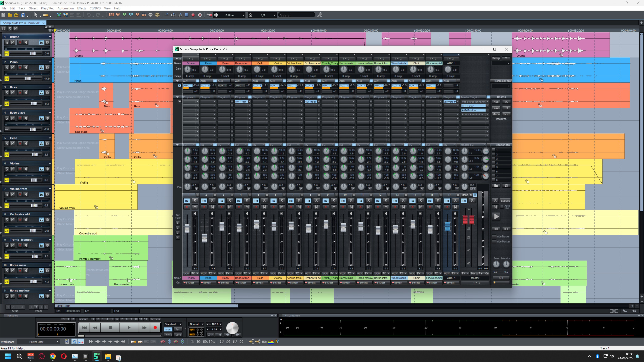644x362 pixels.
Task: Click the link icon in mixer master section
Action: 496,229
